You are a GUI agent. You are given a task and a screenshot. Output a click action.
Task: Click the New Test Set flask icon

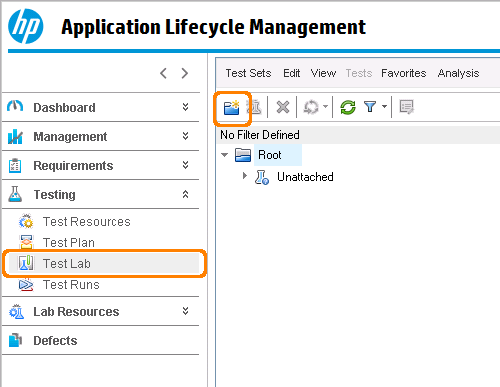point(255,107)
